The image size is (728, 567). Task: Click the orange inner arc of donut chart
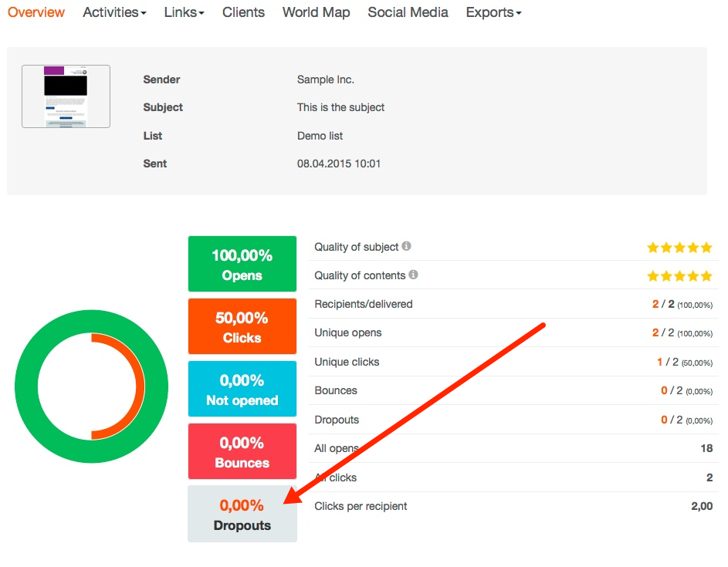click(x=139, y=386)
